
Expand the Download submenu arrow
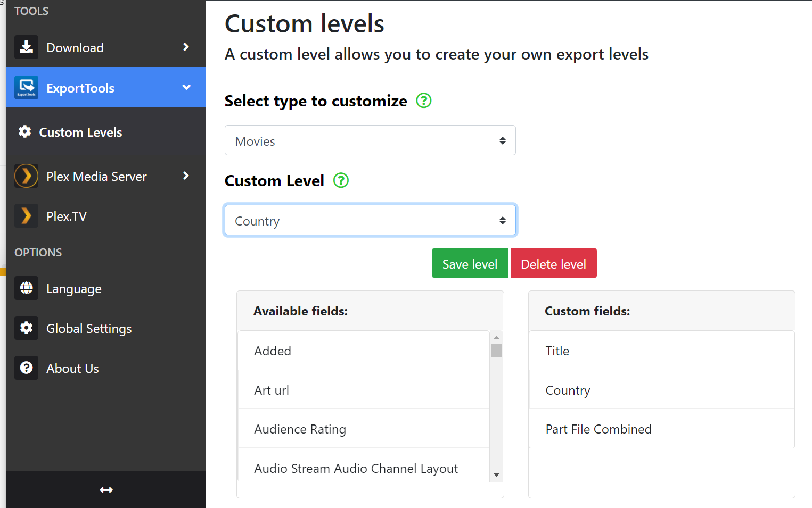pyautogui.click(x=186, y=47)
